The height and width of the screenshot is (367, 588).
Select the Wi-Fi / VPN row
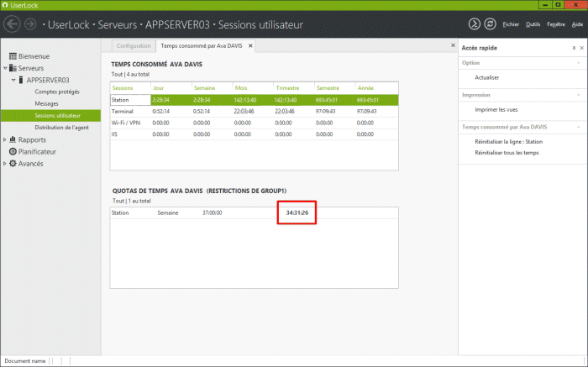tap(255, 123)
